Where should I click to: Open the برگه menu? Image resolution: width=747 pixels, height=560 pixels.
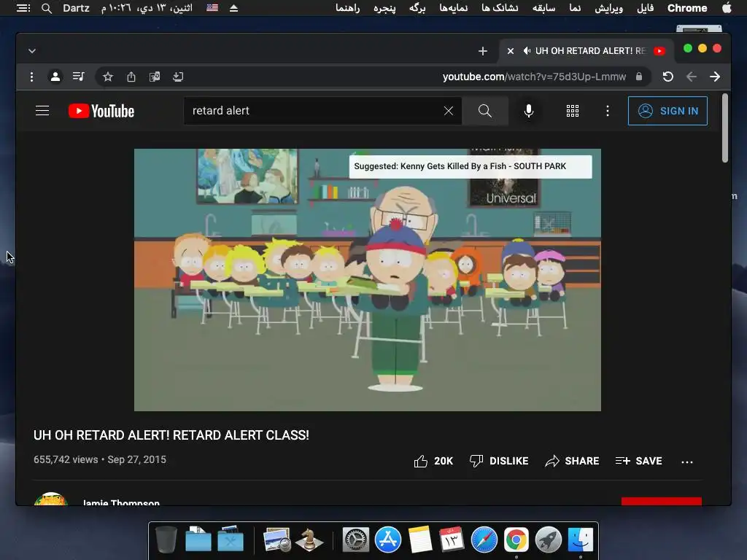click(x=417, y=8)
